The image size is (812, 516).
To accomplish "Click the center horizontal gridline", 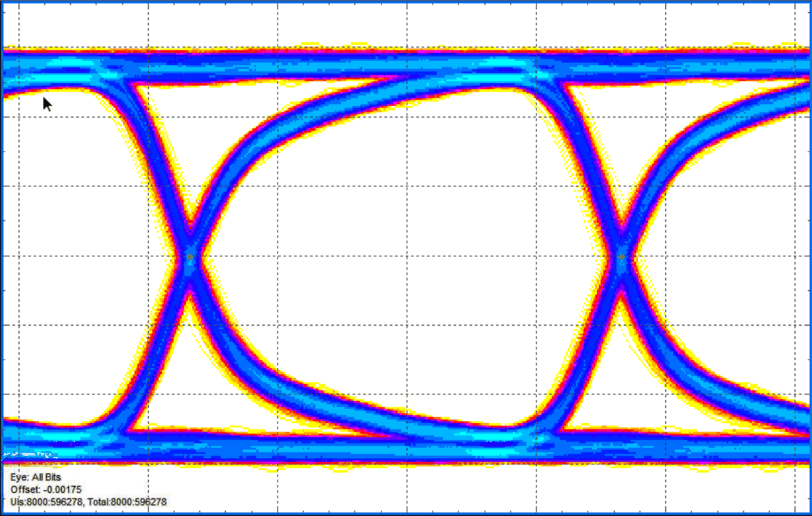I will (408, 257).
